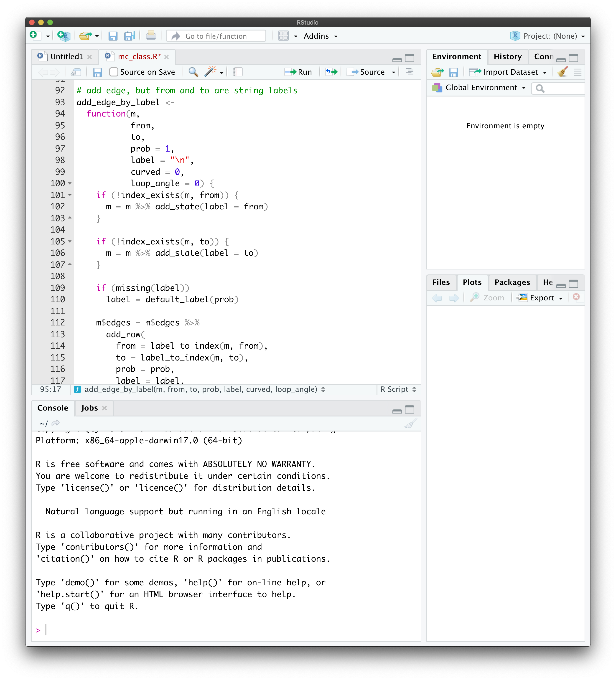Re-run previous code region icon
Screen dimensions: 616x680
click(331, 72)
